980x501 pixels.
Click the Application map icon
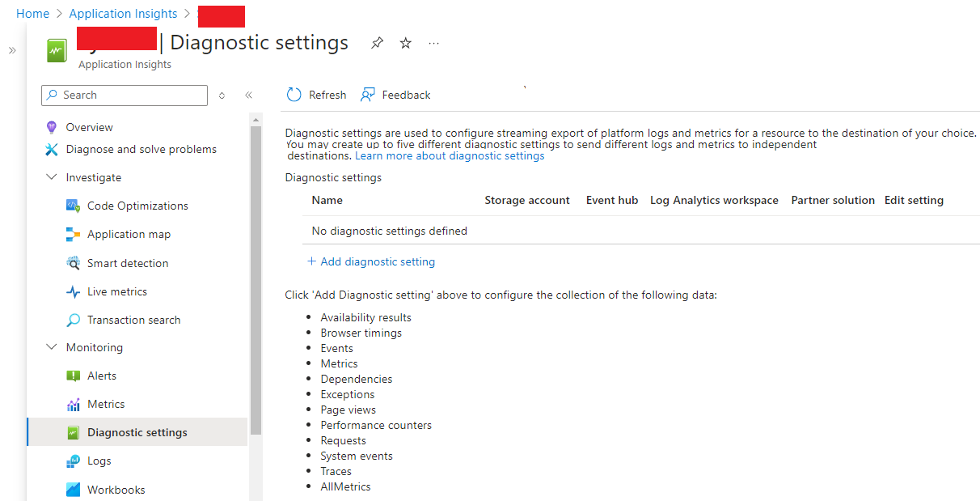(x=73, y=234)
